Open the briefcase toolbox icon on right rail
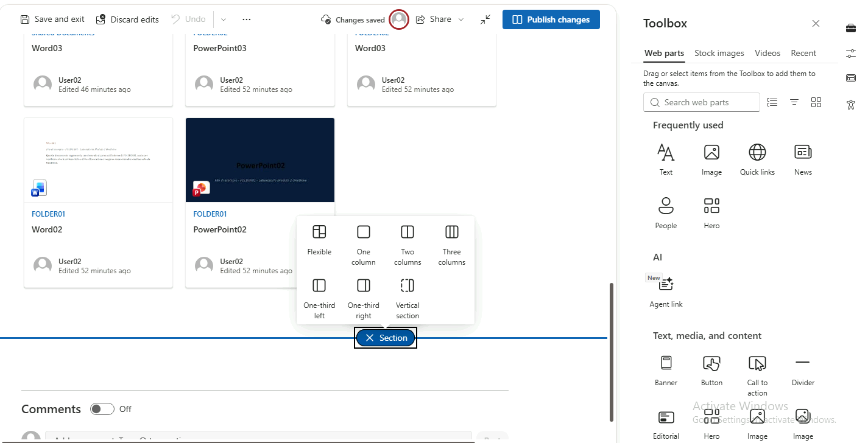 pyautogui.click(x=851, y=28)
